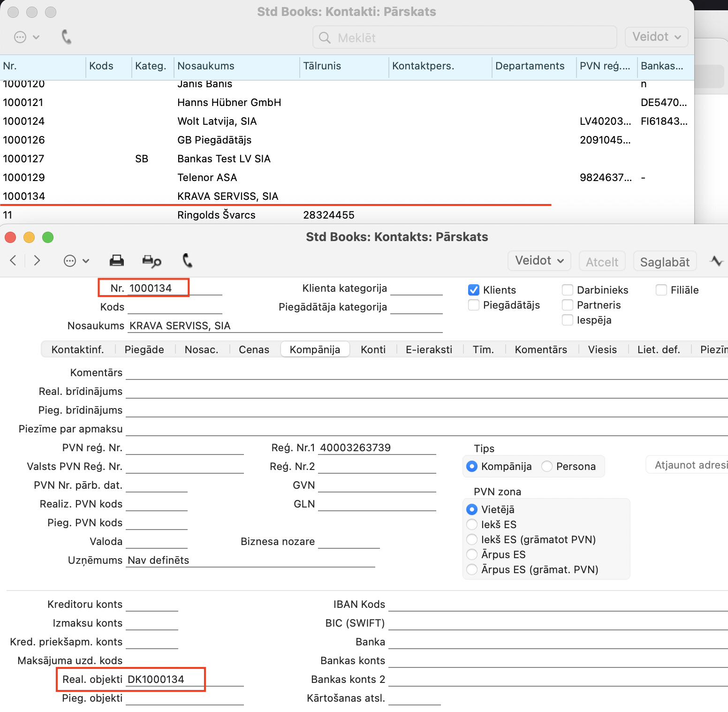
Task: Click the Atjaunot adresi button
Action: pyautogui.click(x=690, y=465)
